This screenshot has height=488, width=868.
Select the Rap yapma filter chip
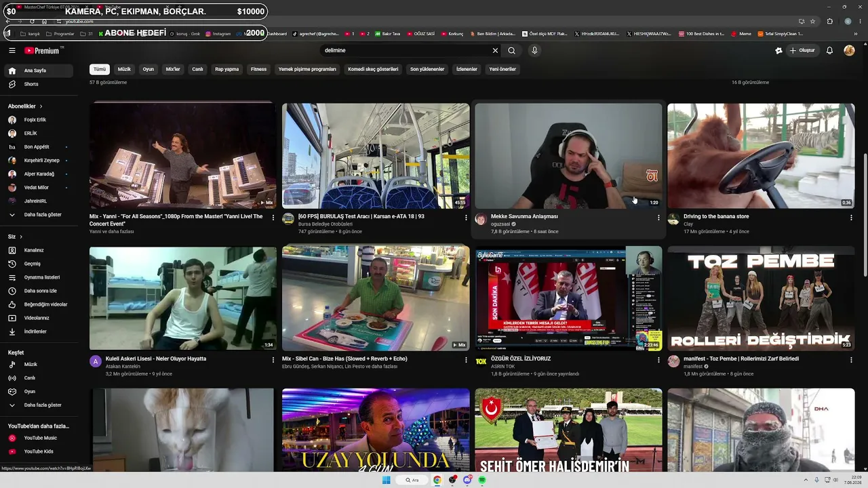(x=226, y=69)
